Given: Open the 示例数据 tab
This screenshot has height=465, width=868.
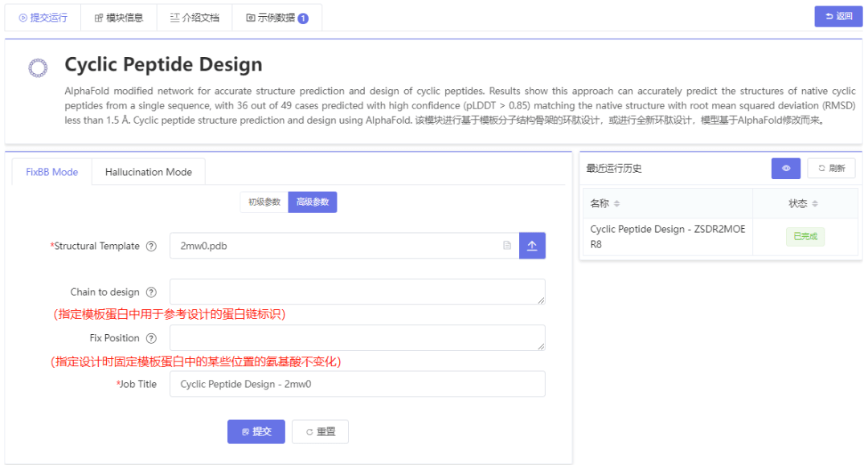Looking at the screenshot, I should pos(276,17).
